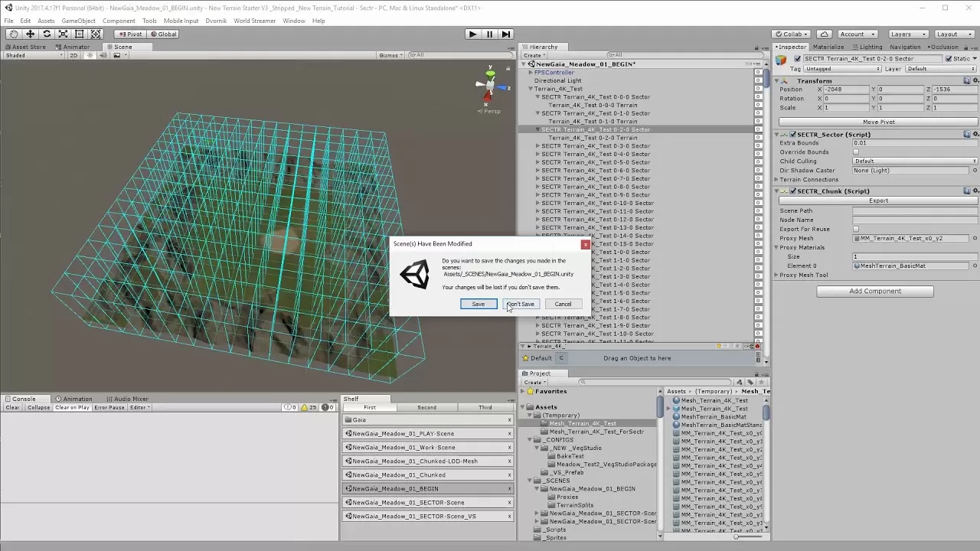The image size is (980, 551).
Task: Remove NewGaia_Meadow_01_PLAY-Scene from Shelf
Action: tap(509, 433)
